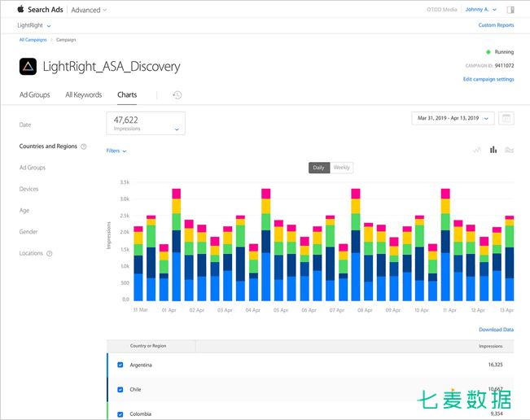
Task: Open the Locations help icon
Action: click(50, 253)
